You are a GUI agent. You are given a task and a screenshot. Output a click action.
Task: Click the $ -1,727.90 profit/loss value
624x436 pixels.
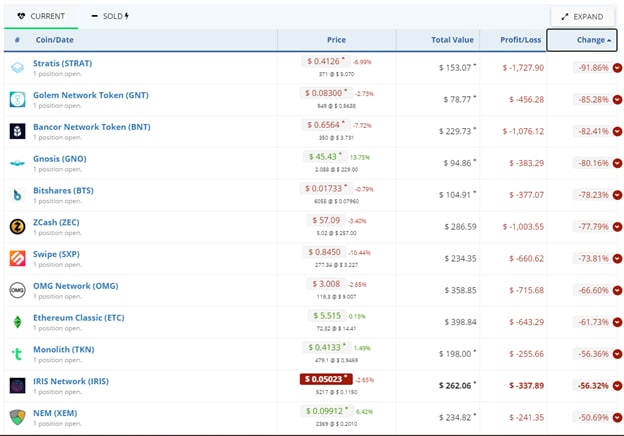click(523, 68)
